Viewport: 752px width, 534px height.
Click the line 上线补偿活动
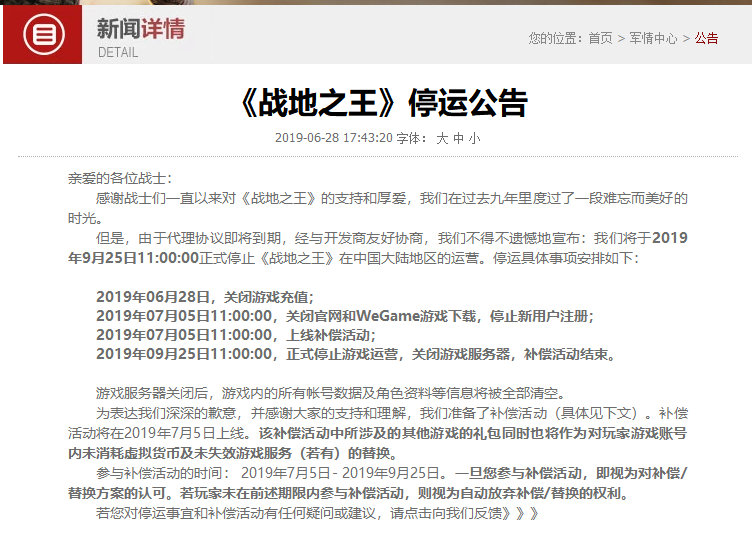coord(236,335)
